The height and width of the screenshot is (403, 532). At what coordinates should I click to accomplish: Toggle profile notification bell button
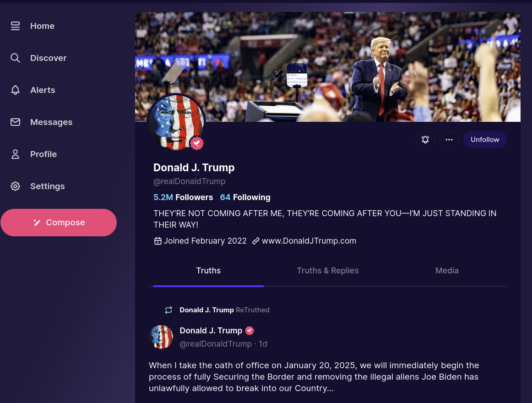tap(425, 140)
